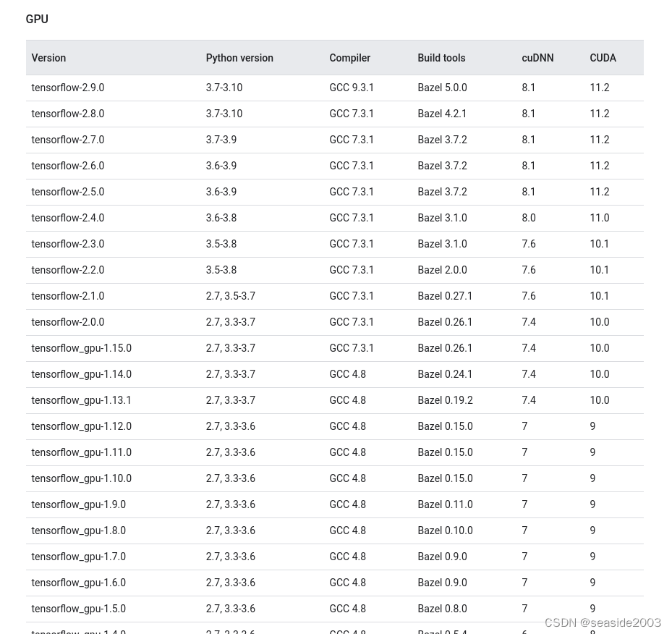The height and width of the screenshot is (634, 672).
Task: Click the cuDNN column header
Action: (x=537, y=58)
